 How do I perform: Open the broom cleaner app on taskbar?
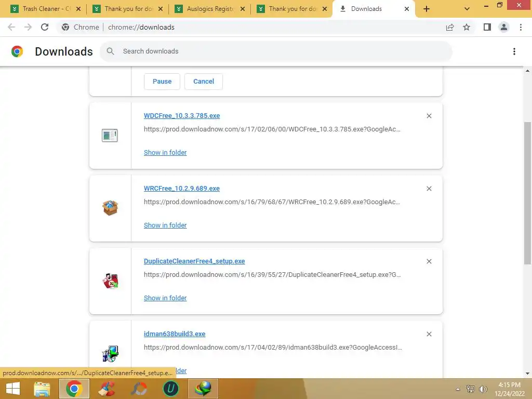click(x=106, y=389)
